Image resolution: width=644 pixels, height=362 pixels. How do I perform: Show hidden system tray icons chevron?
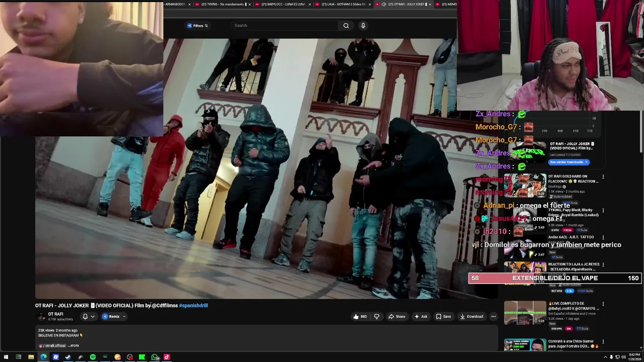(x=605, y=357)
